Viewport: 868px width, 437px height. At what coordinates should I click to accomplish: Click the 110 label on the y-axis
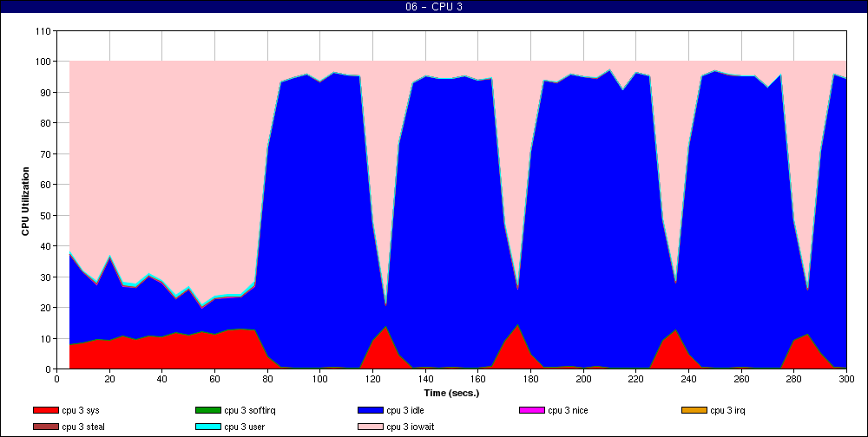pos(43,31)
